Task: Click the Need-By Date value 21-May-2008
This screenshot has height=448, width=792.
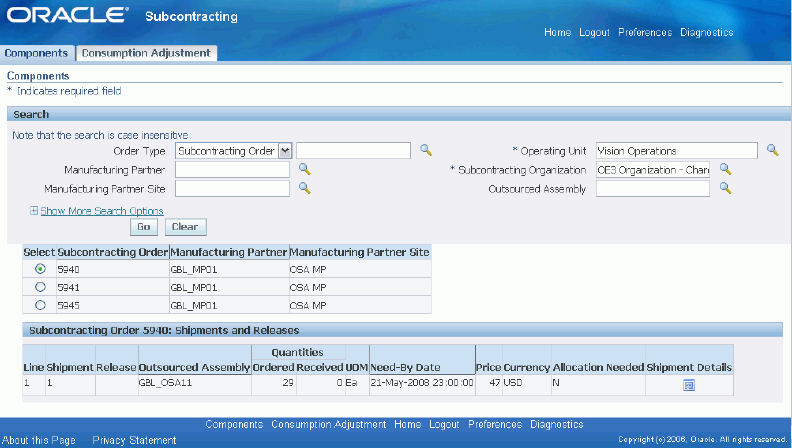Action: coord(422,382)
